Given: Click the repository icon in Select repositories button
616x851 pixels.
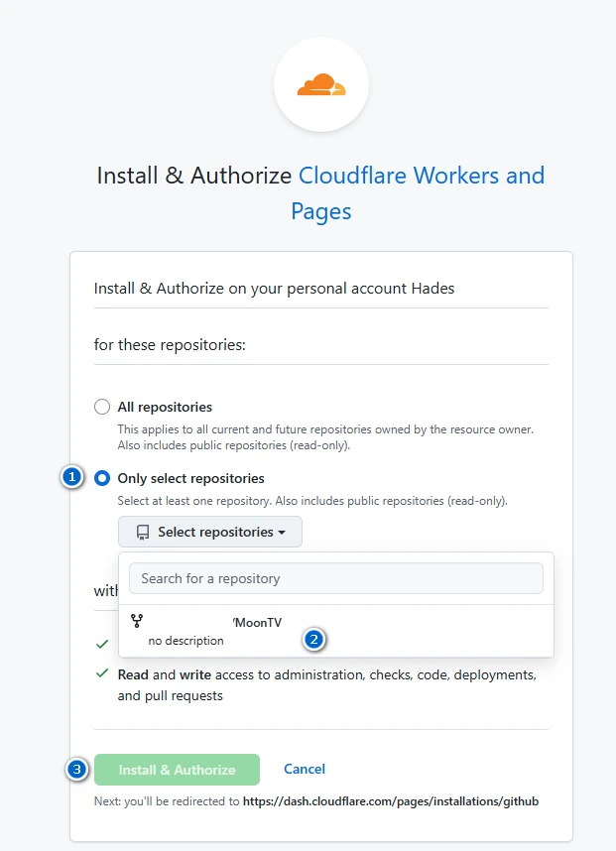Looking at the screenshot, I should pos(143,533).
